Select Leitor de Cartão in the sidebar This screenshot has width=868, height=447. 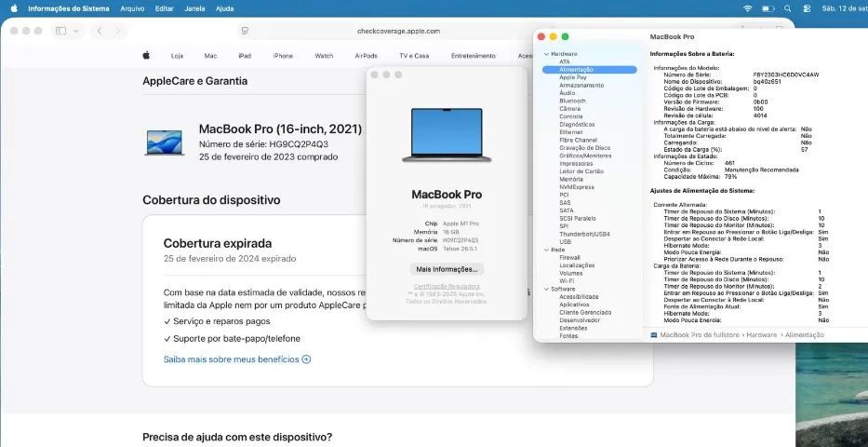pos(581,171)
